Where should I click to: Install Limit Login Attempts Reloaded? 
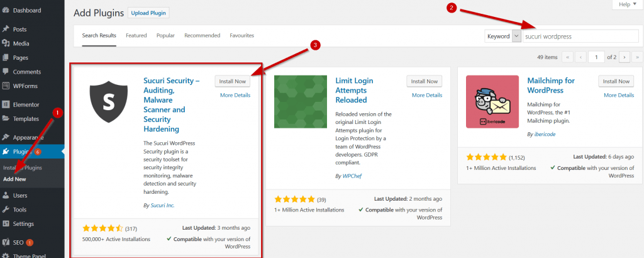pyautogui.click(x=425, y=81)
